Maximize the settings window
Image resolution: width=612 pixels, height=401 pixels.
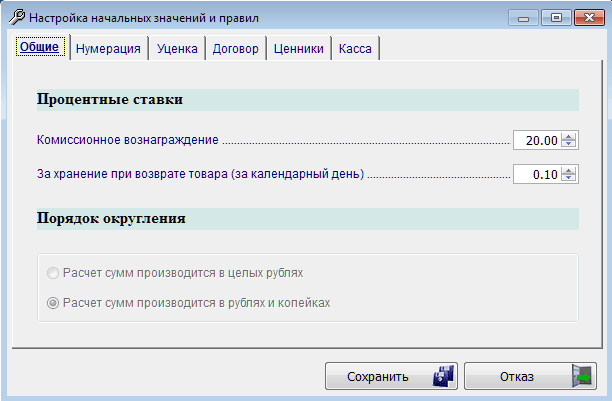tap(556, 18)
